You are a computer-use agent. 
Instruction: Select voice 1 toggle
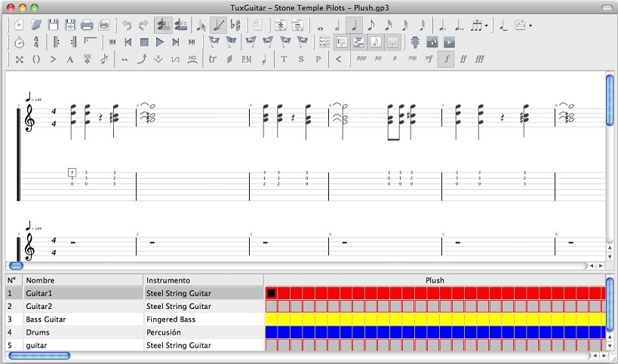click(164, 25)
